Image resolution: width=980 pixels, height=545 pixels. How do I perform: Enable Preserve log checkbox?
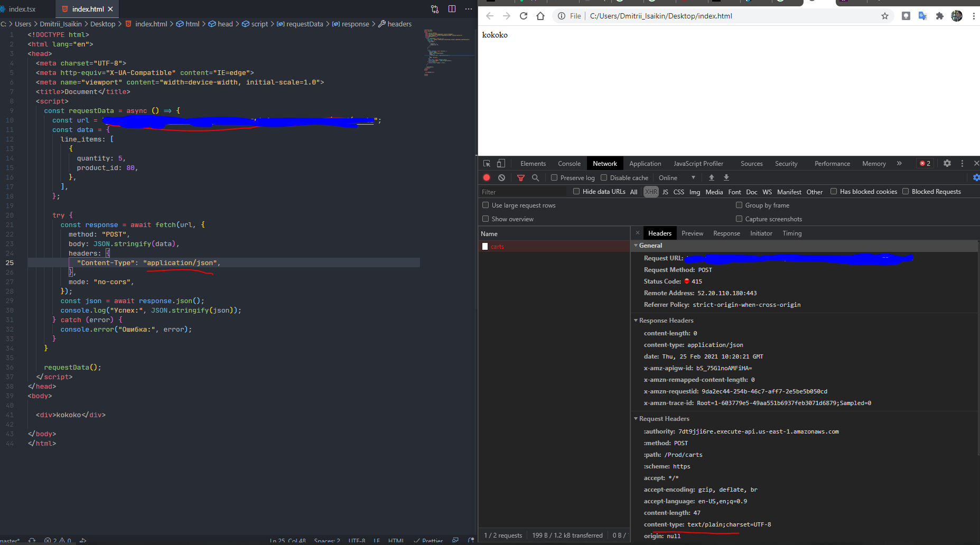click(x=554, y=177)
